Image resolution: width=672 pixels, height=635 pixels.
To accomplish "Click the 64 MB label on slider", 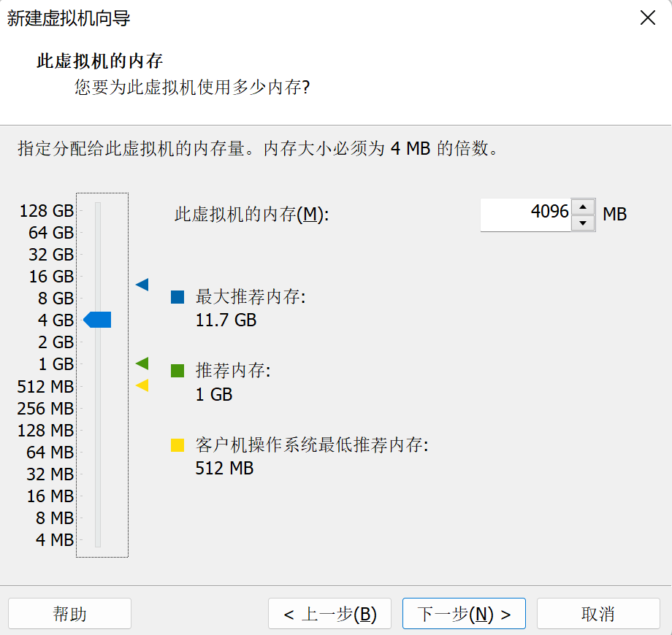I will (50, 453).
